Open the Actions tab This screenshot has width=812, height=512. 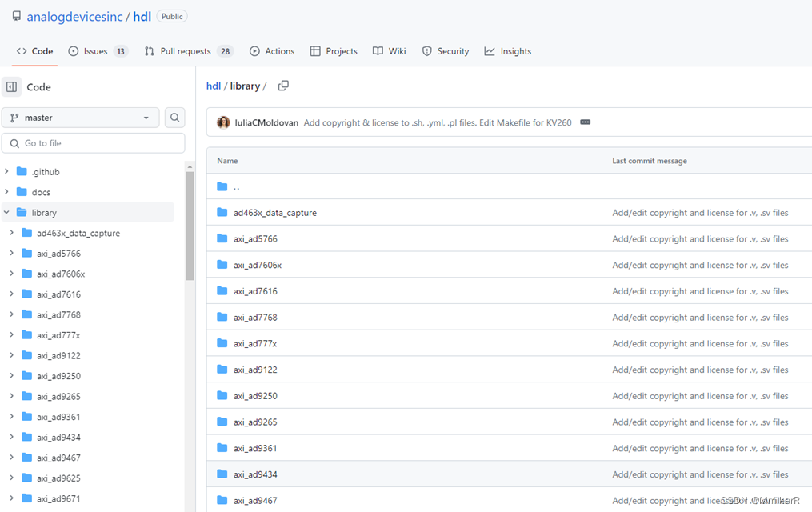point(272,51)
